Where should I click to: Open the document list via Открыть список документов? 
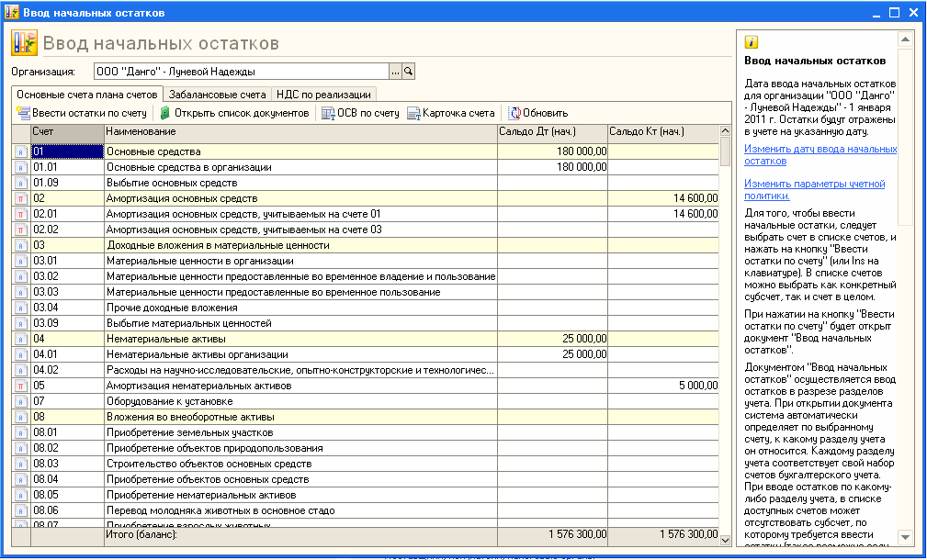pos(165,114)
